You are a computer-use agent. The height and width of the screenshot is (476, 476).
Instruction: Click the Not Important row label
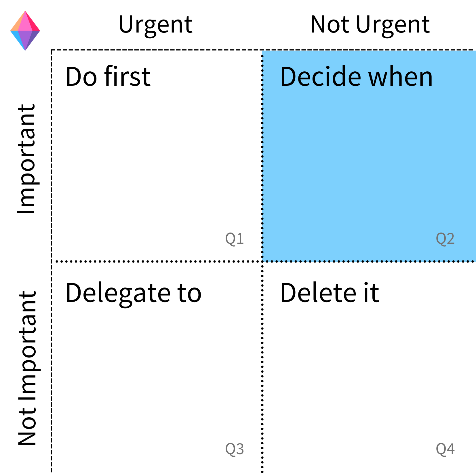point(27,368)
